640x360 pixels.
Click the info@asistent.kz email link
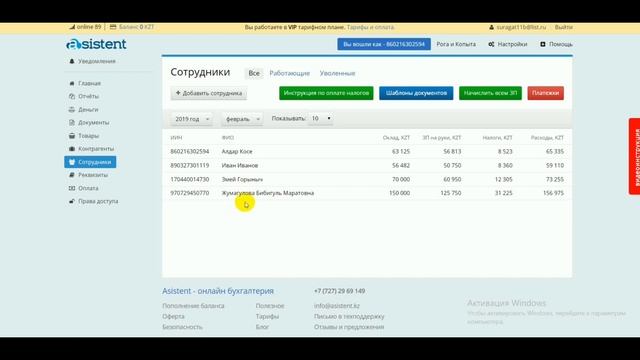click(337, 306)
